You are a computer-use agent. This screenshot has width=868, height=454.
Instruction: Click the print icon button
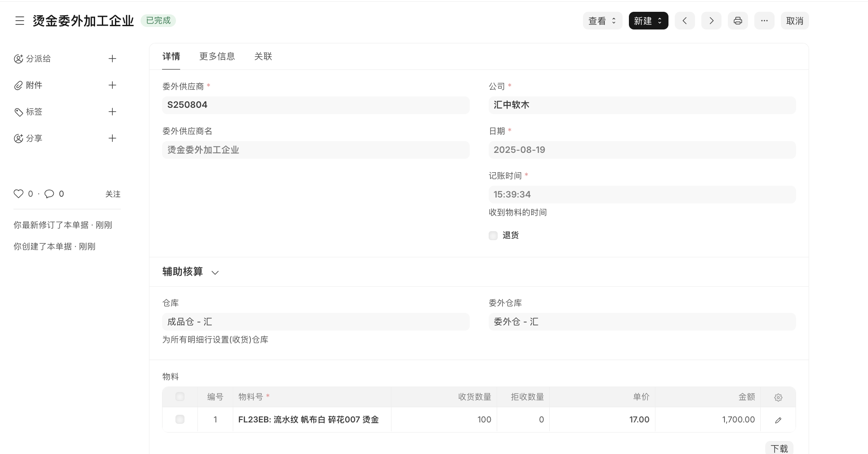click(738, 21)
